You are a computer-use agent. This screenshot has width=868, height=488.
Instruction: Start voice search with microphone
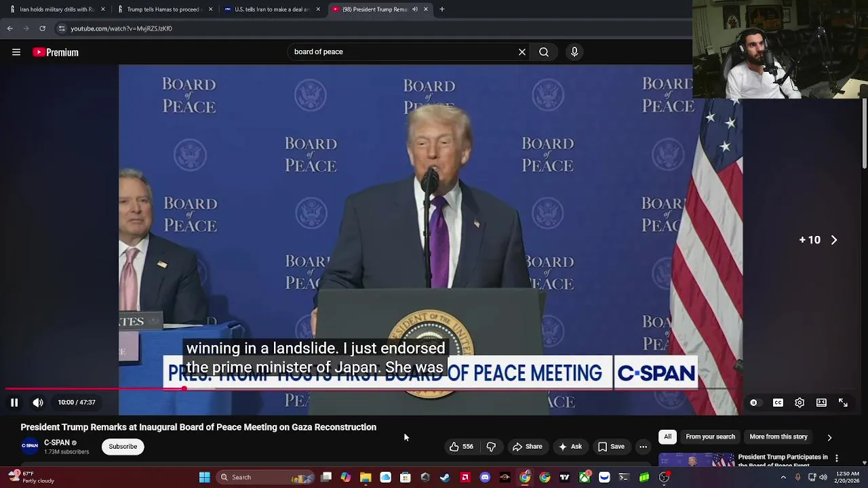[x=574, y=52]
